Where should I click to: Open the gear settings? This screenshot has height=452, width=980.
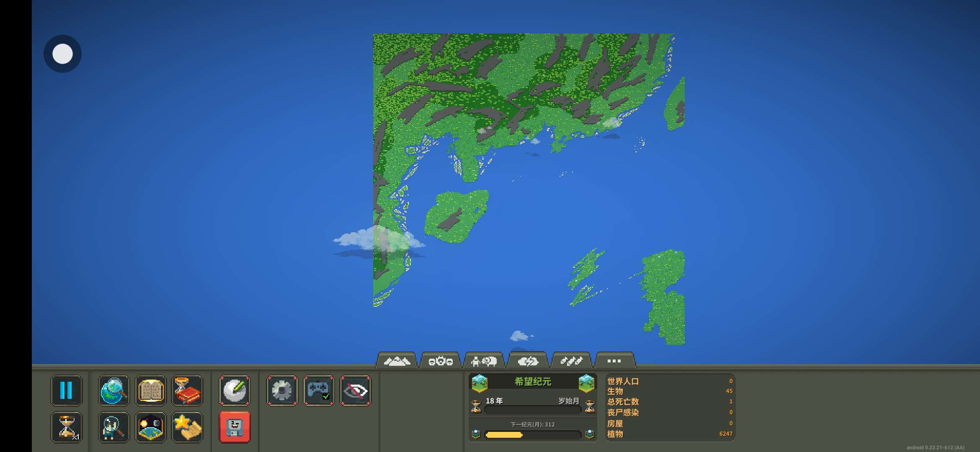click(282, 390)
